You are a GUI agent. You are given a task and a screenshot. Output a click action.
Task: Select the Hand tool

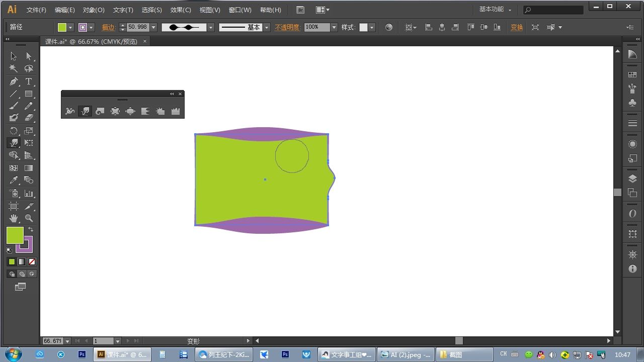(x=14, y=218)
